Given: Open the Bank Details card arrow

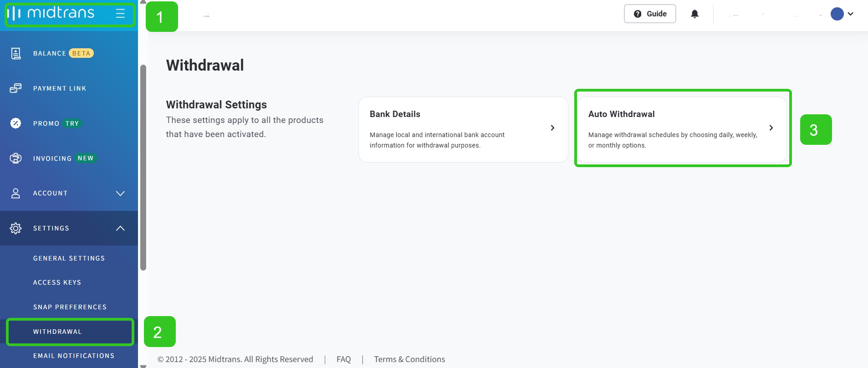Looking at the screenshot, I should pyautogui.click(x=552, y=128).
